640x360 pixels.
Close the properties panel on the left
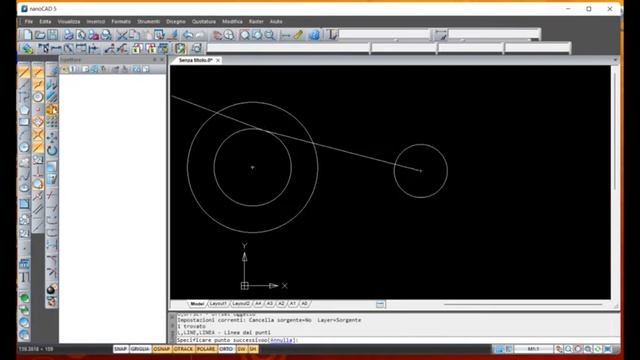coord(162,60)
